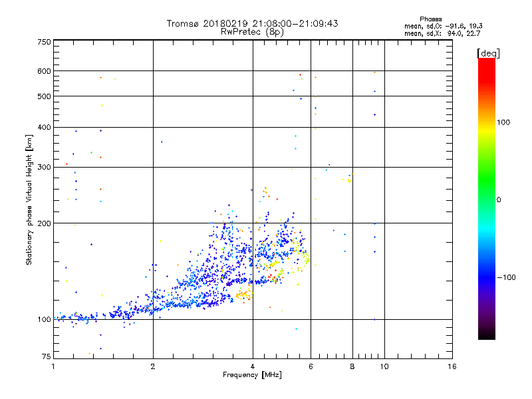Click the 600 label on the height axis
This screenshot has width=532, height=399.
point(44,71)
